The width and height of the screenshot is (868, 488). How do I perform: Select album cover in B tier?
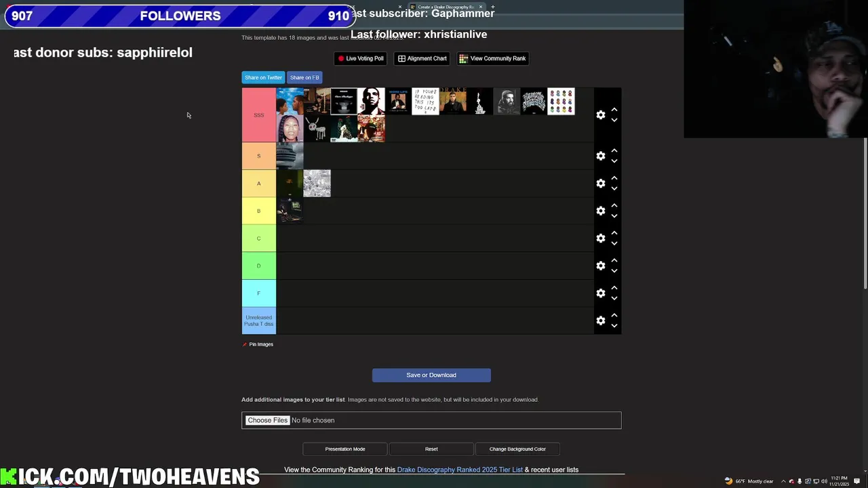coord(290,211)
